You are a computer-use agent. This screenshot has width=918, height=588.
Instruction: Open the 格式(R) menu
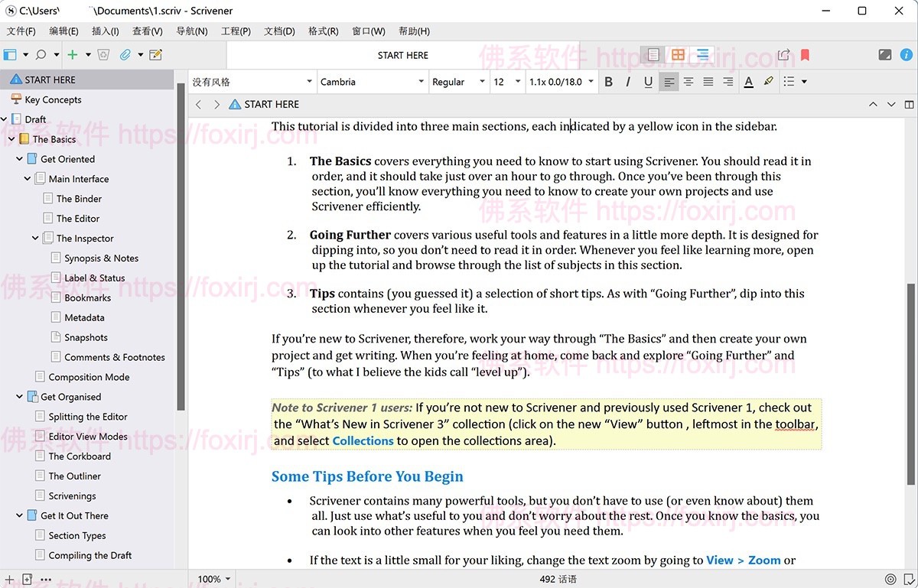(x=322, y=31)
